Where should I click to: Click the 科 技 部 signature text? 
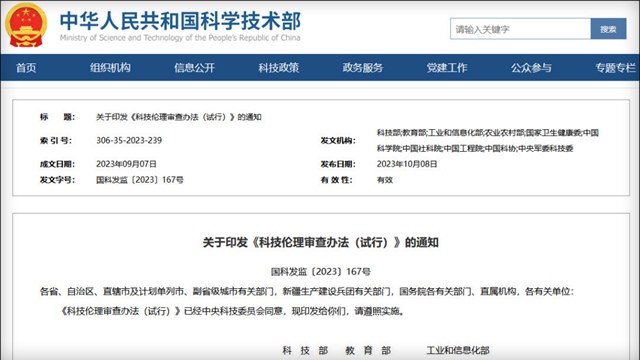coord(305,350)
